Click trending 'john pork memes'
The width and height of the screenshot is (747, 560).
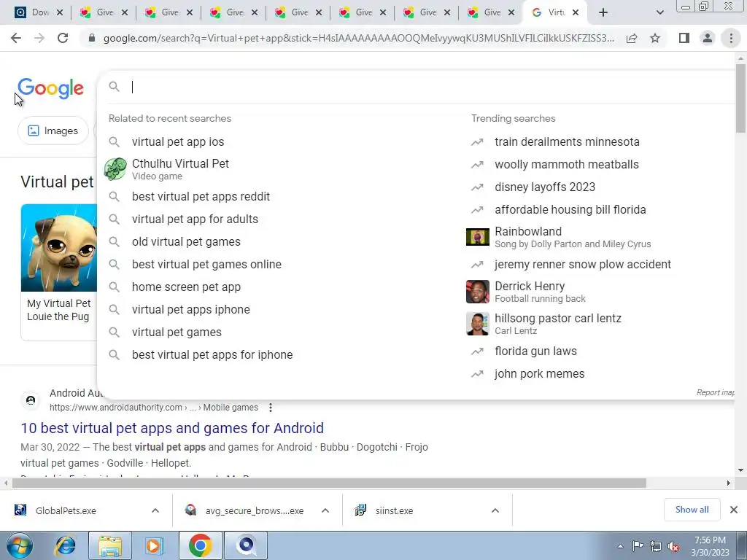click(539, 374)
